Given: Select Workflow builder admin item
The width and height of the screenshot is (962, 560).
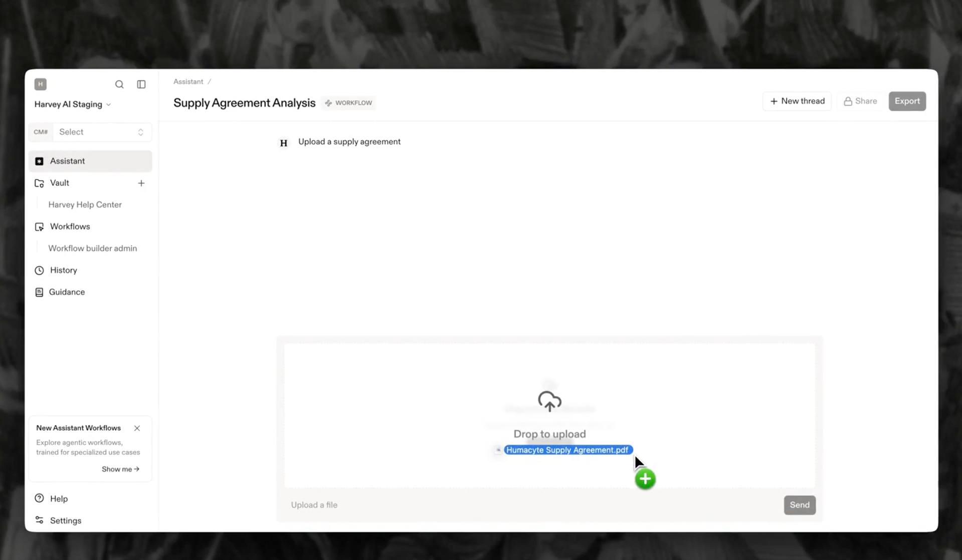Looking at the screenshot, I should click(x=92, y=248).
